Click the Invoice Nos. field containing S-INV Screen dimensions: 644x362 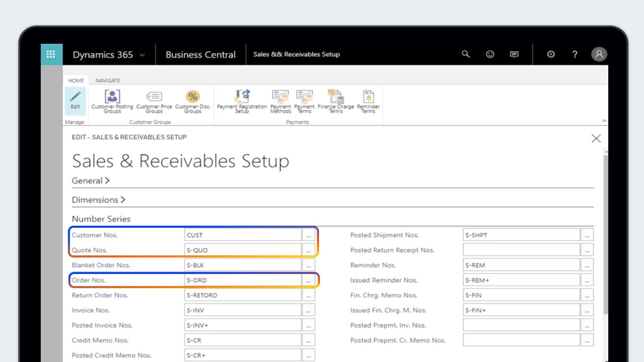243,310
